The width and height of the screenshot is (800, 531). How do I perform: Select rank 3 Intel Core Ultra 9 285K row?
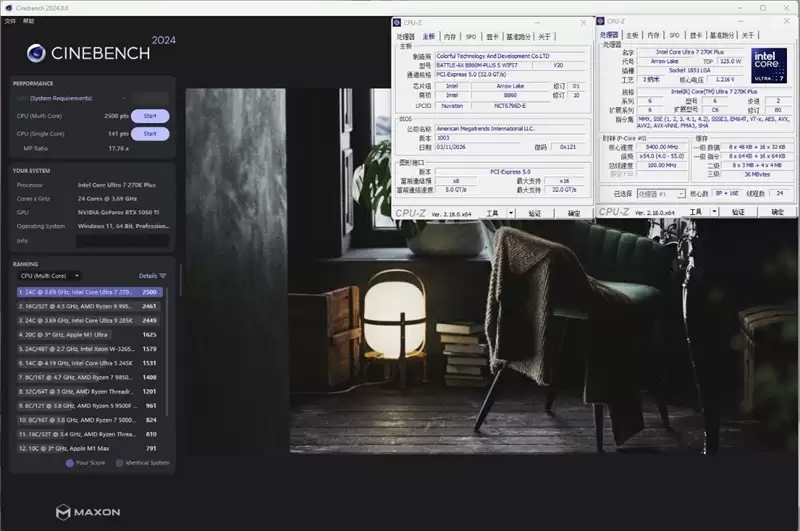[x=90, y=321]
